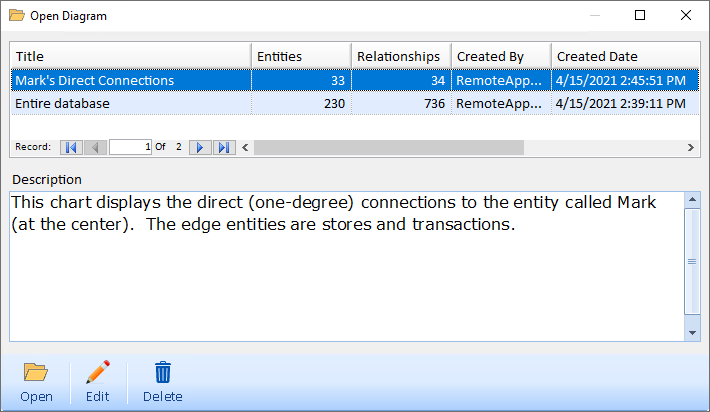Sort by the Title column header
Viewport: 710px width, 412px height.
click(130, 56)
